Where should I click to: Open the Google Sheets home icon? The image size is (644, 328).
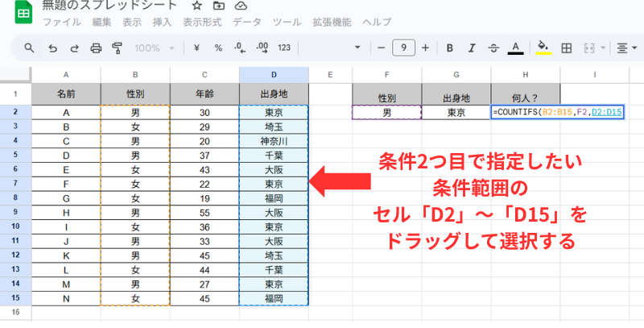click(x=23, y=13)
